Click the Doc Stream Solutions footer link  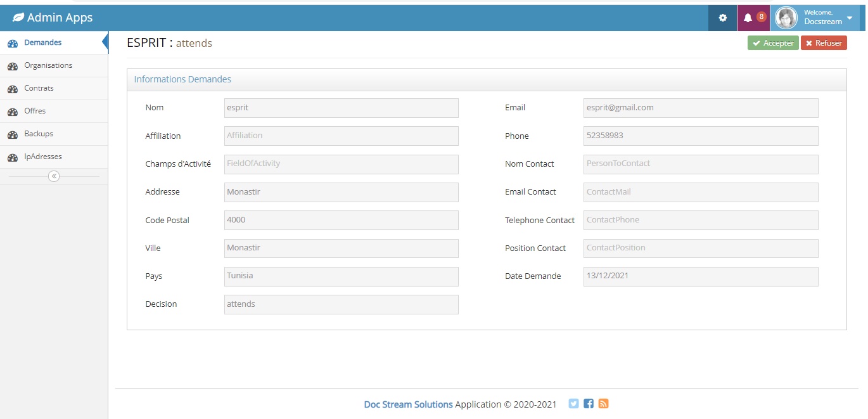(408, 404)
